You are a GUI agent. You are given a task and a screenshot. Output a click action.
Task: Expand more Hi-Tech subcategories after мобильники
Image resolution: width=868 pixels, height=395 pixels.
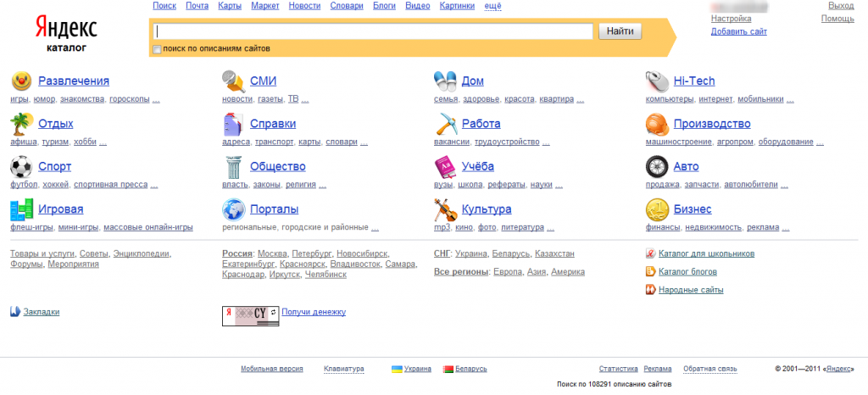coord(790,99)
